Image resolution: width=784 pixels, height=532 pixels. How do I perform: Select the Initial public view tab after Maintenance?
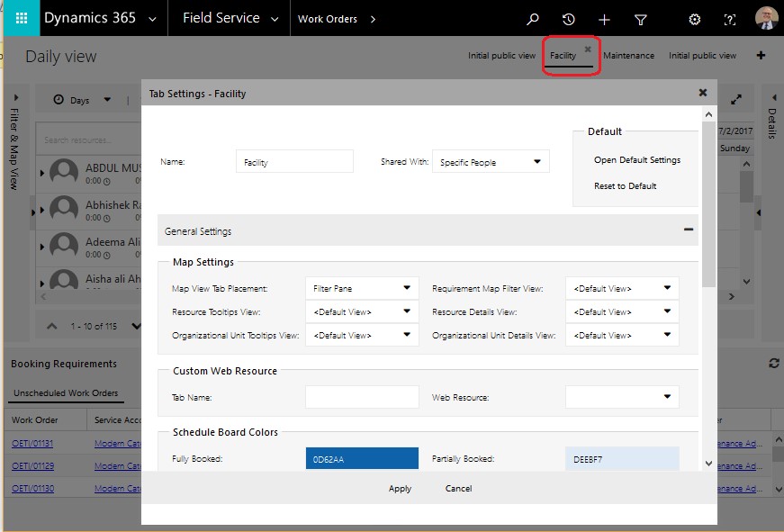coord(702,56)
